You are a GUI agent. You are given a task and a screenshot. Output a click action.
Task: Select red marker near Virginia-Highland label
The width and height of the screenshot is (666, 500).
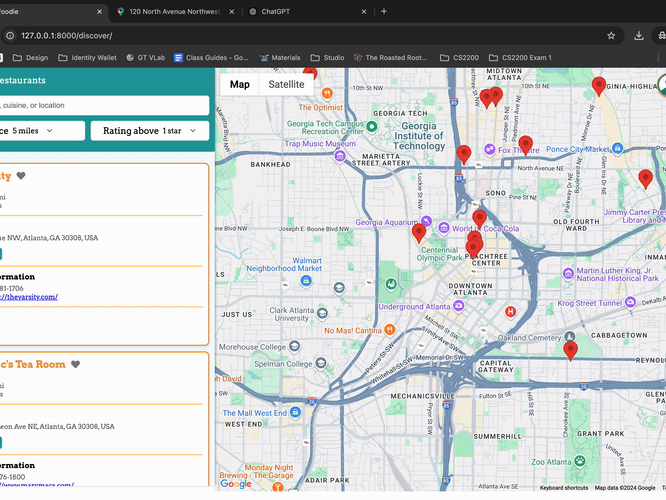coord(599,86)
